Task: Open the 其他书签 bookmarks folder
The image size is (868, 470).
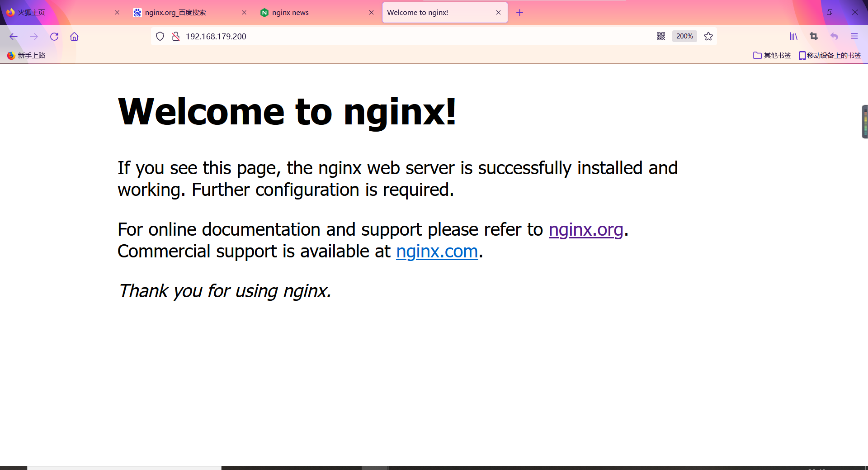Action: [x=772, y=55]
